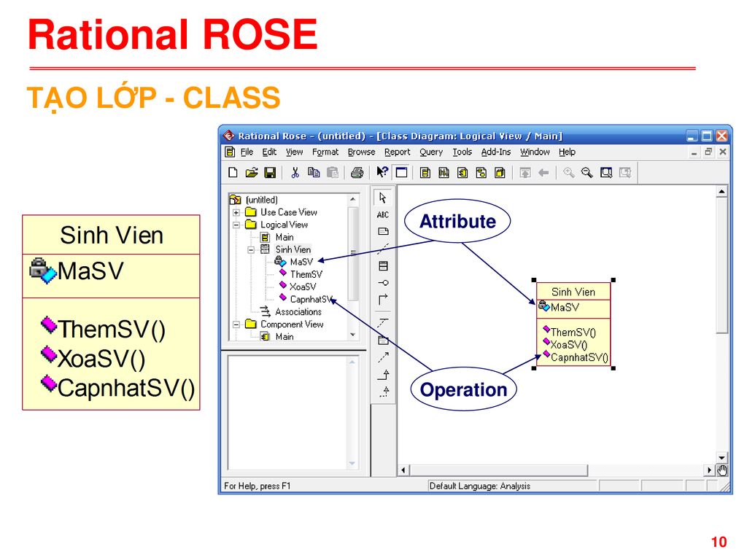This screenshot has height=560, width=747.
Task: Select the Realize dotted triangle tool
Action: point(384,392)
